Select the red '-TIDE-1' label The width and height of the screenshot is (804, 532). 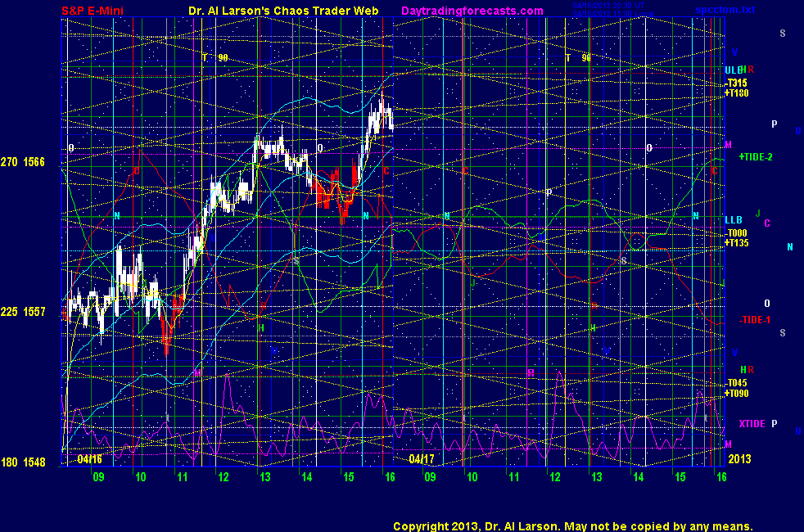[754, 320]
